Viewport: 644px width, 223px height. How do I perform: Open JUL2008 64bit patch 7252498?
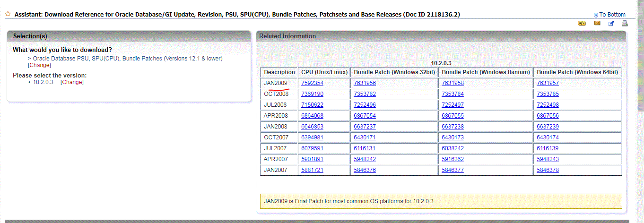pos(548,105)
